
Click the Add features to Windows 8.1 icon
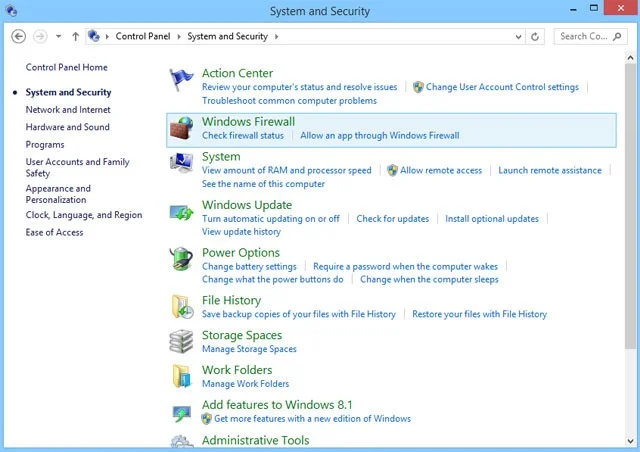pyautogui.click(x=181, y=413)
